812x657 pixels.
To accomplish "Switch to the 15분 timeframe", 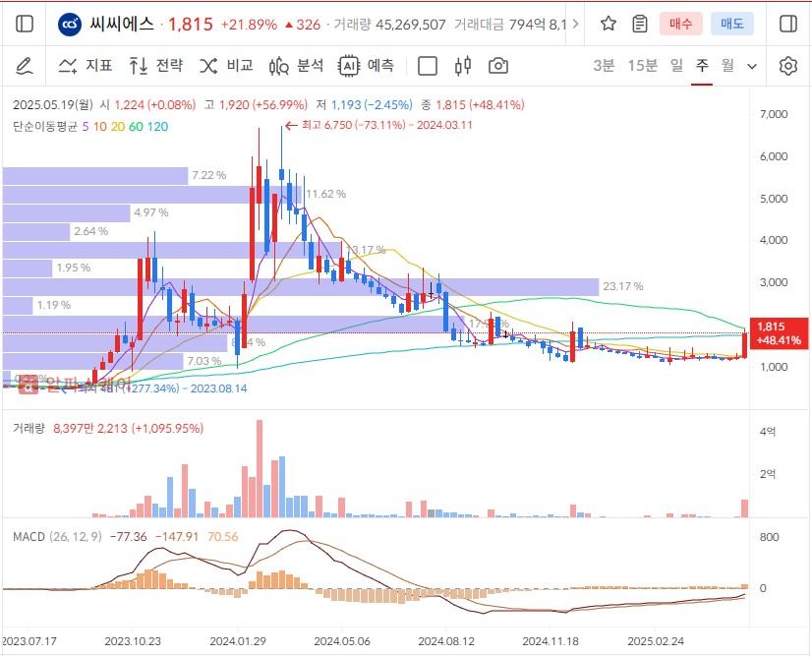I will [643, 66].
